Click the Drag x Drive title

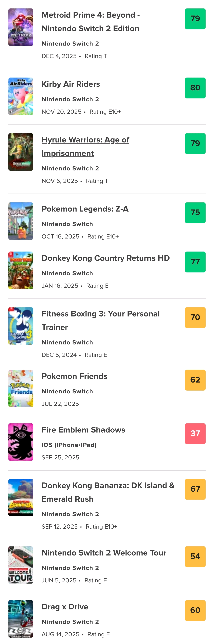point(65,607)
